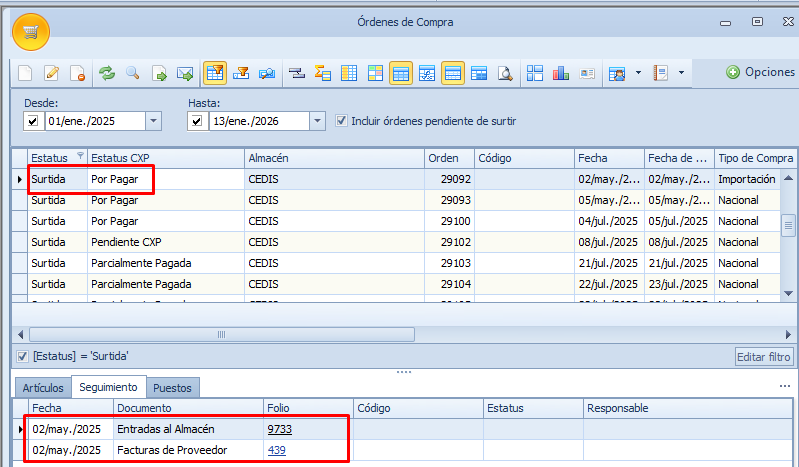799x467 pixels.
Task: Toggle the Desde date checkbox
Action: (x=33, y=121)
